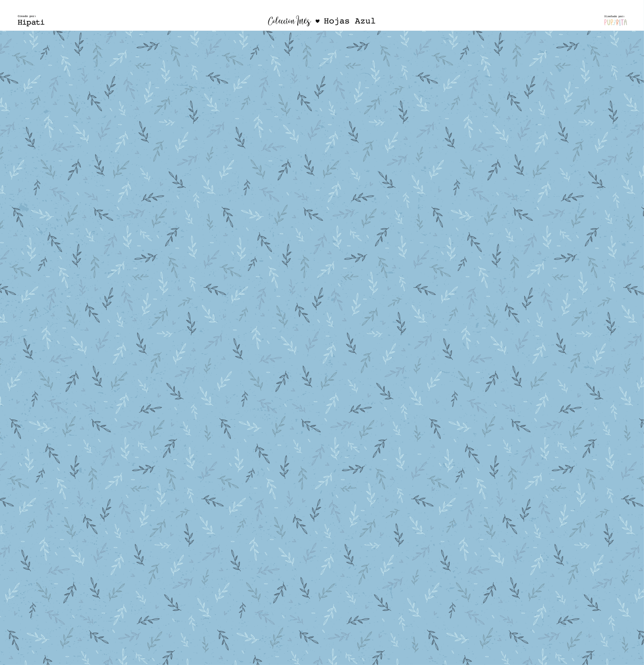Click the 'Creado por:' label

pos(27,16)
